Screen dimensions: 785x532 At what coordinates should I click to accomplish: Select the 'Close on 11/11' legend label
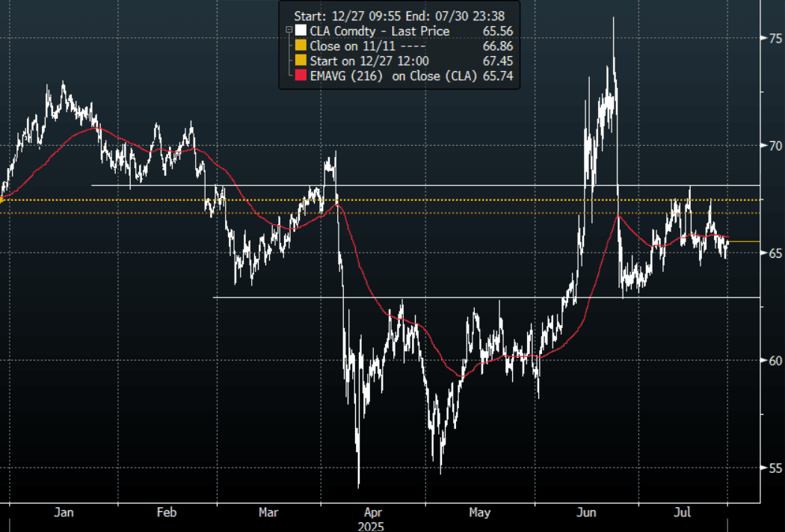352,46
